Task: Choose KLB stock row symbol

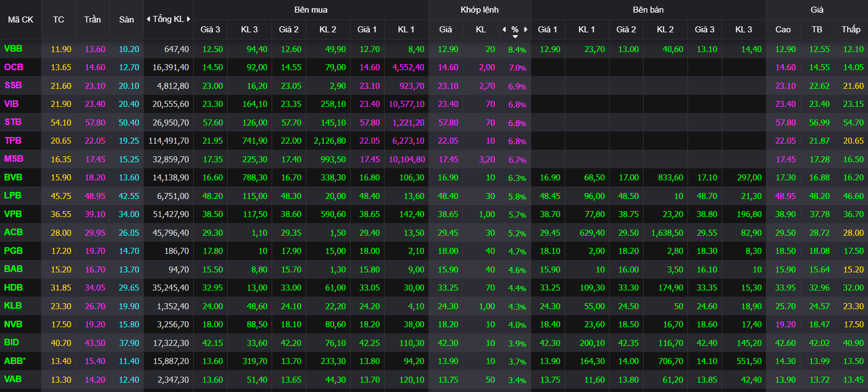Action: [13, 306]
